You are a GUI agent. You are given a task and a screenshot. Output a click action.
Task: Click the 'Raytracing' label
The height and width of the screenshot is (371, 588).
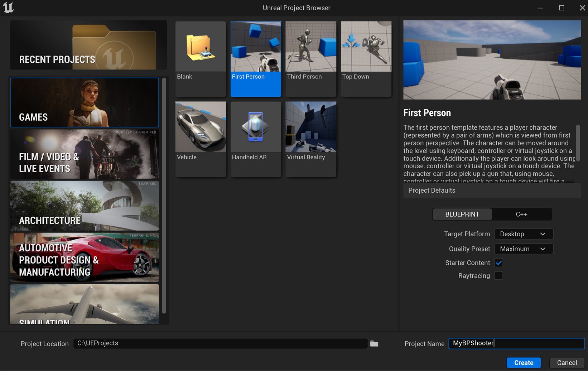pos(474,276)
